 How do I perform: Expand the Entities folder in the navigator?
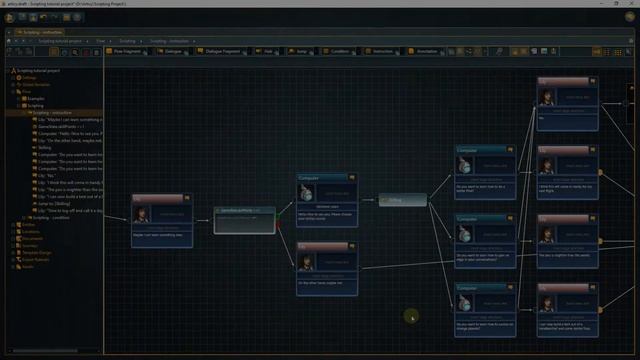(13, 224)
